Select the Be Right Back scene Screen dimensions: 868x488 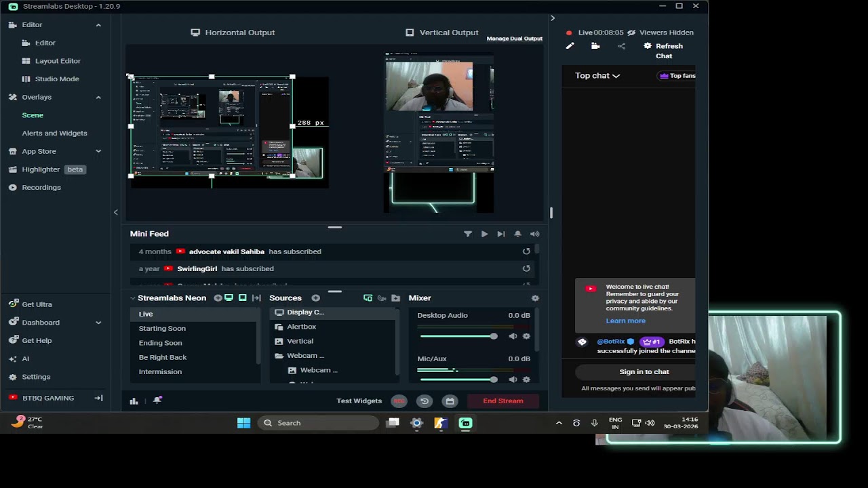(195, 357)
